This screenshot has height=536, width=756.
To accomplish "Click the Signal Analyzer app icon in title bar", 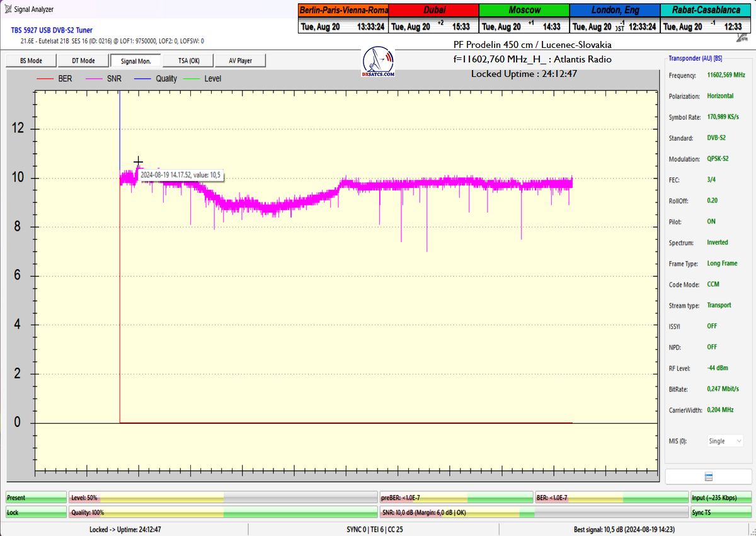I will point(7,9).
